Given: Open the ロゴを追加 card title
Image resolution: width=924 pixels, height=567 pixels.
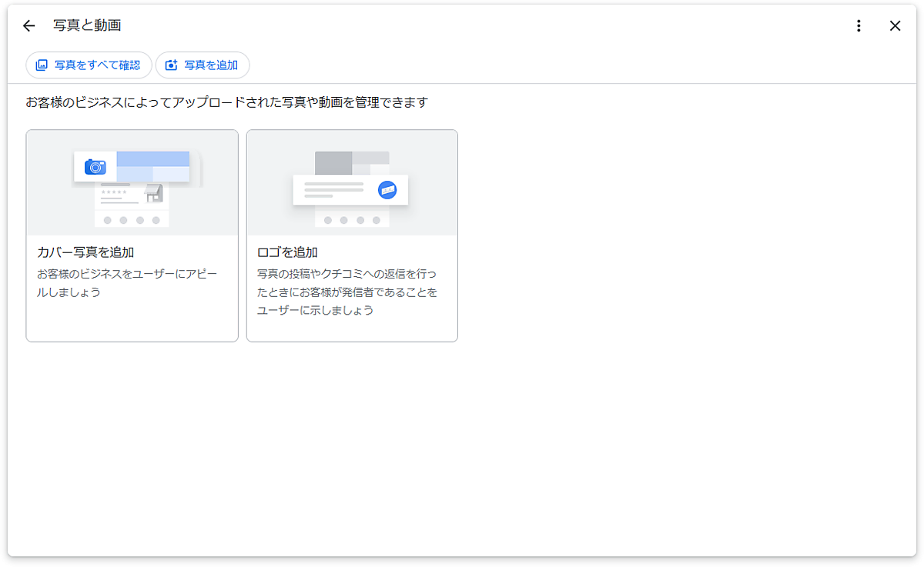Looking at the screenshot, I should tap(287, 252).
